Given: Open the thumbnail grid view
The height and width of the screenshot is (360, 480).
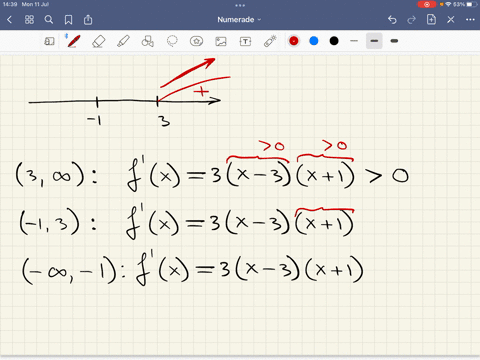Looking at the screenshot, I should (29, 20).
